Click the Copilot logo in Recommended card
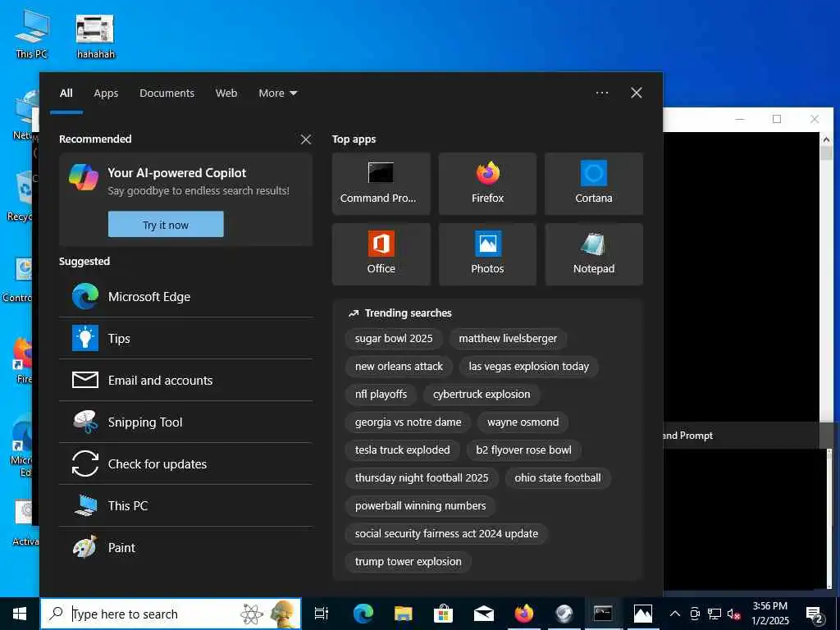Image resolution: width=840 pixels, height=630 pixels. [x=84, y=177]
